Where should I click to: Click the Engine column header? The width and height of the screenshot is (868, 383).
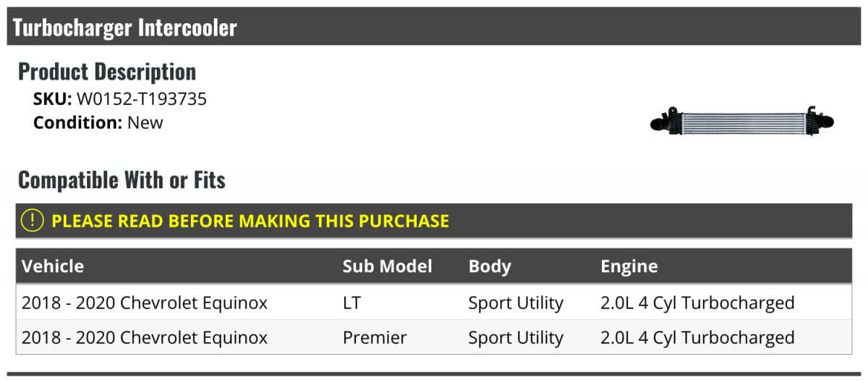tap(629, 266)
